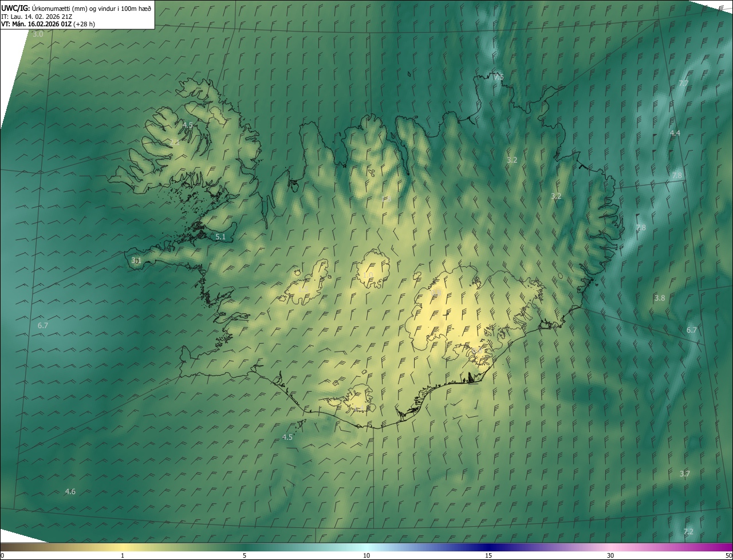Click the 7.5 value at the northeast peninsula
Viewport: 733px width, 560px height.
pyautogui.click(x=499, y=77)
